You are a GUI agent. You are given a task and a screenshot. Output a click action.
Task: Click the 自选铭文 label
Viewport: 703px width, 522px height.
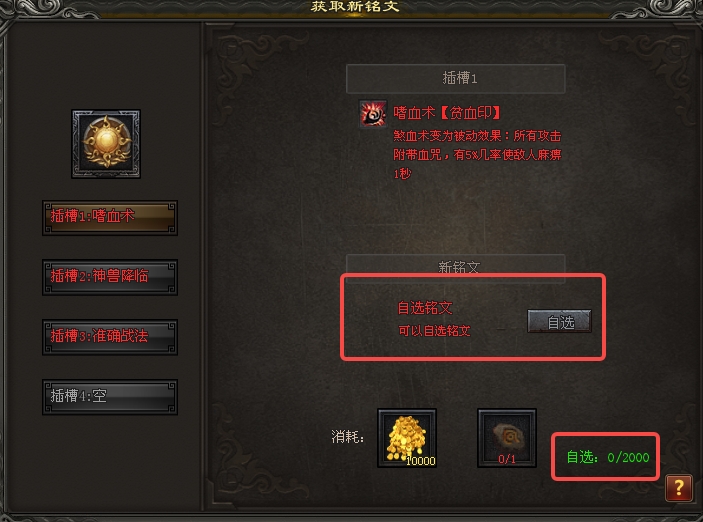tap(425, 308)
